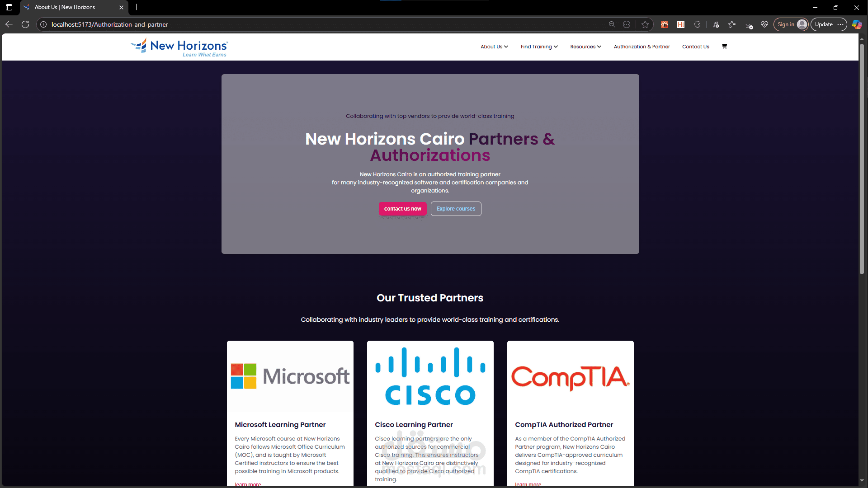Click the contact us now button
Image resolution: width=868 pixels, height=488 pixels.
pyautogui.click(x=402, y=209)
